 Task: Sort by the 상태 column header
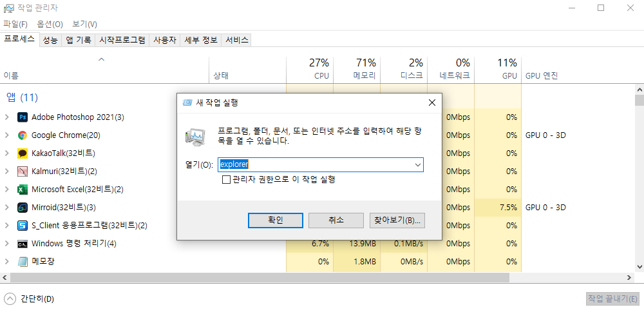(248, 69)
